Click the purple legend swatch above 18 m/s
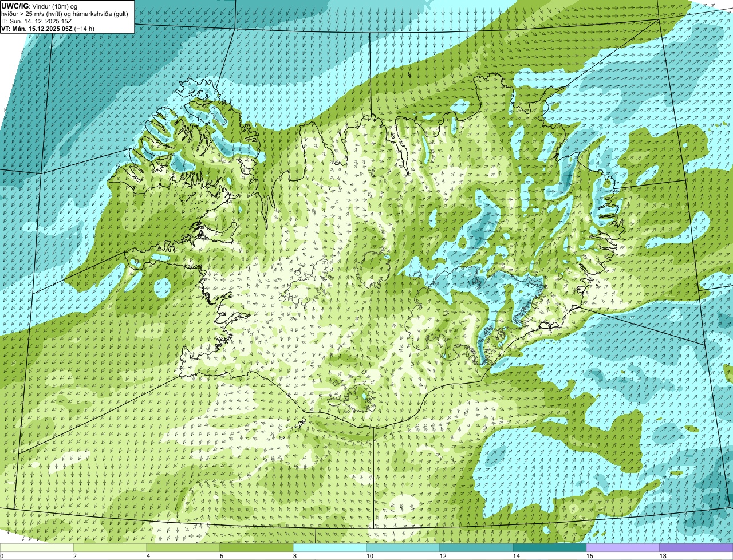The height and width of the screenshot is (560, 733). (x=696, y=547)
